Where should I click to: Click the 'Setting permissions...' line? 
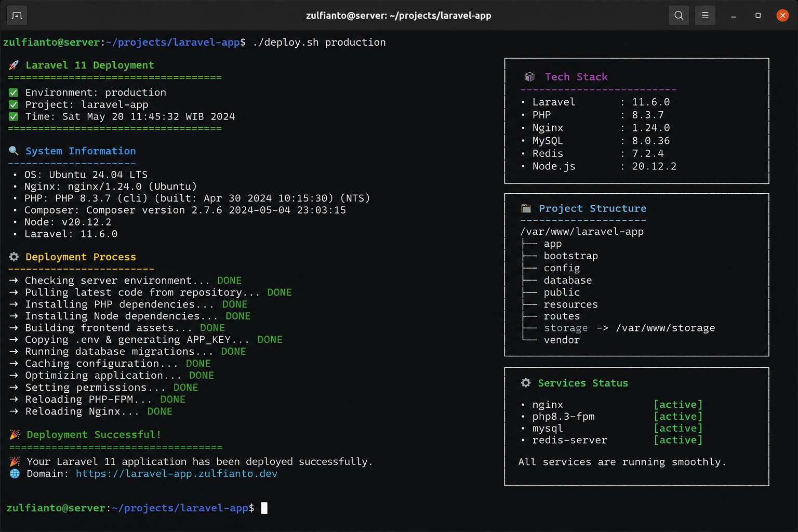click(x=104, y=387)
